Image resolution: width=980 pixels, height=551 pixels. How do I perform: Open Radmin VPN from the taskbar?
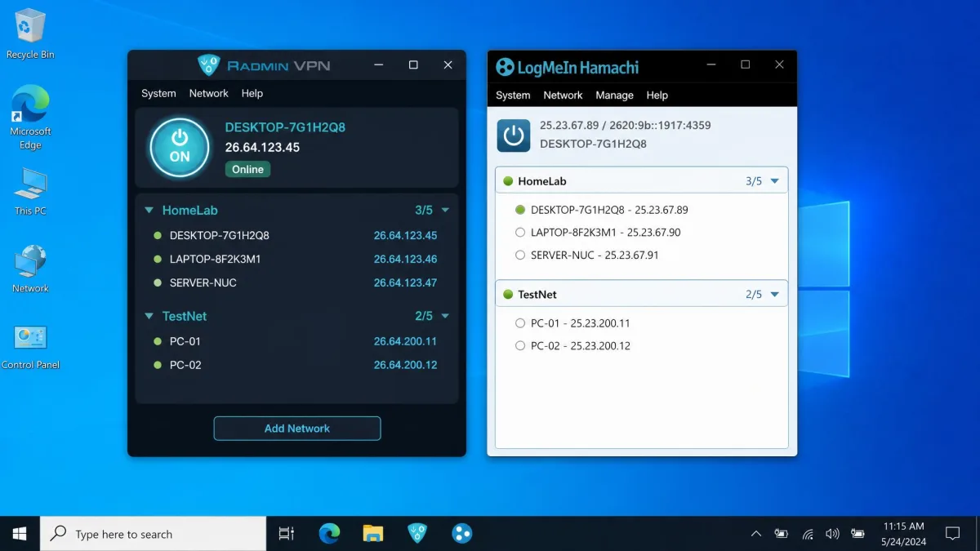[417, 534]
